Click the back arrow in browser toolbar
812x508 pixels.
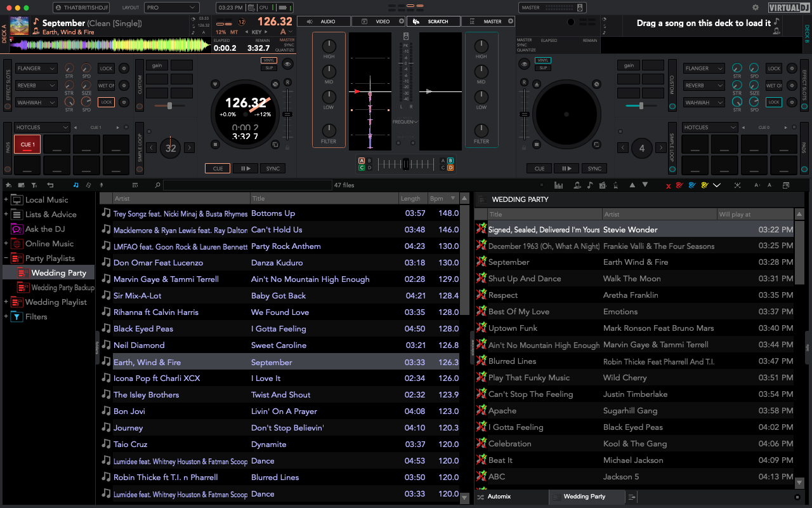[x=50, y=185]
